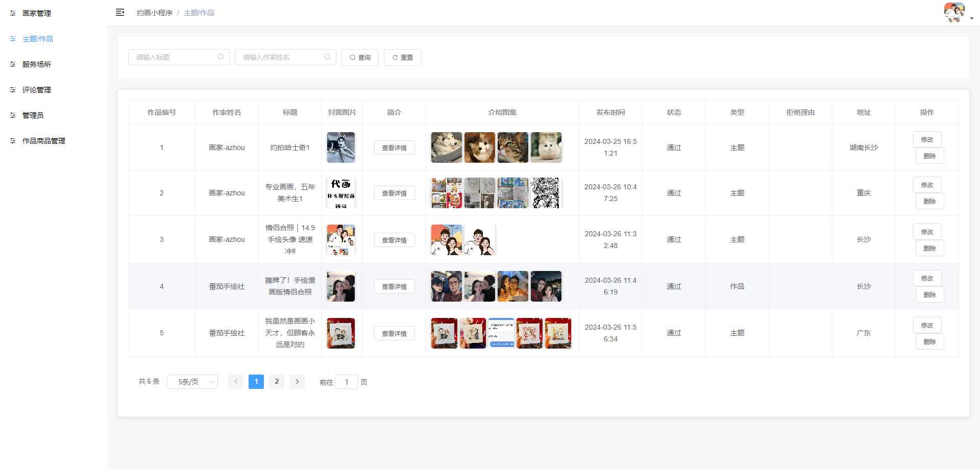Open second gallery image in row 3
The image size is (980, 469).
tap(480, 240)
